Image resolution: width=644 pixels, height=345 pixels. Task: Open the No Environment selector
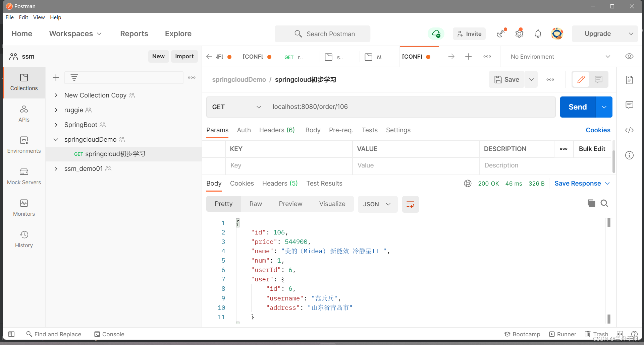tap(560, 57)
